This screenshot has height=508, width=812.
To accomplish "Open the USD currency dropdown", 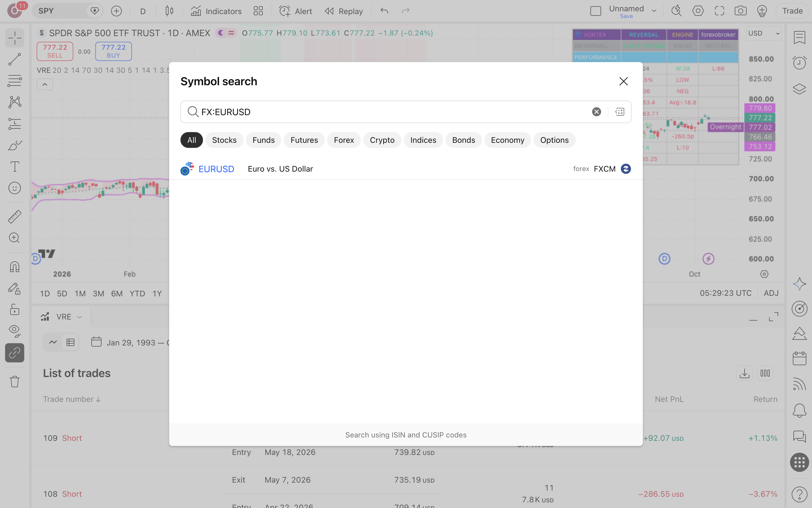I will point(764,33).
